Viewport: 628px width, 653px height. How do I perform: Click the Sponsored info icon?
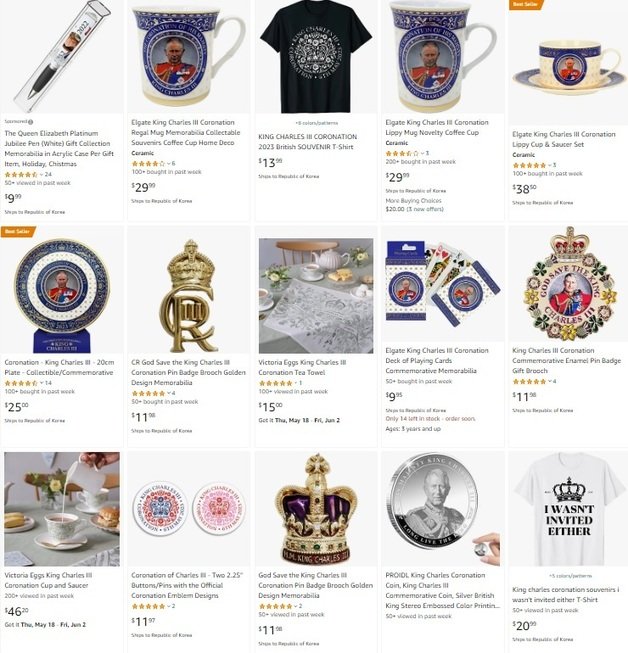31,122
